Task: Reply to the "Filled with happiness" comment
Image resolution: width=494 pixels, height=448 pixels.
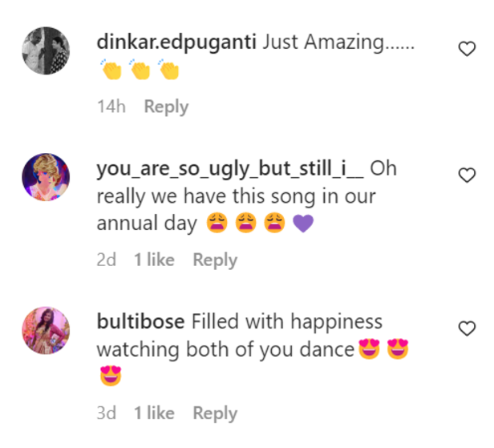Action: tap(215, 413)
